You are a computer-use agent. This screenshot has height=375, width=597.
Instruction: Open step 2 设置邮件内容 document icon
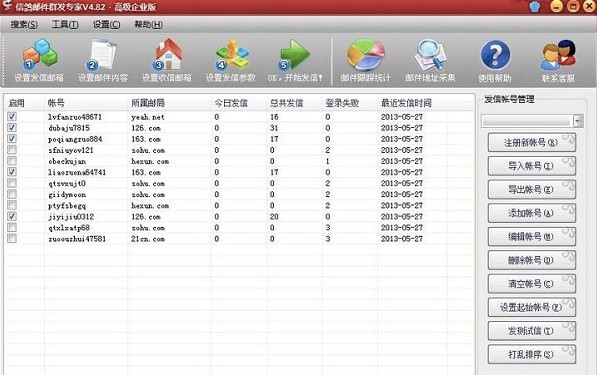point(102,55)
